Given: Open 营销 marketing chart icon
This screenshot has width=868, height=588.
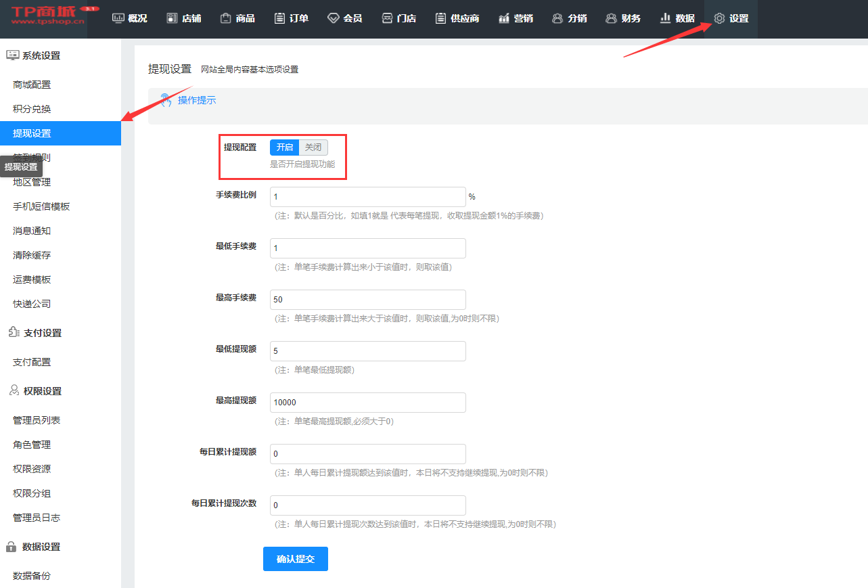Looking at the screenshot, I should (x=504, y=18).
